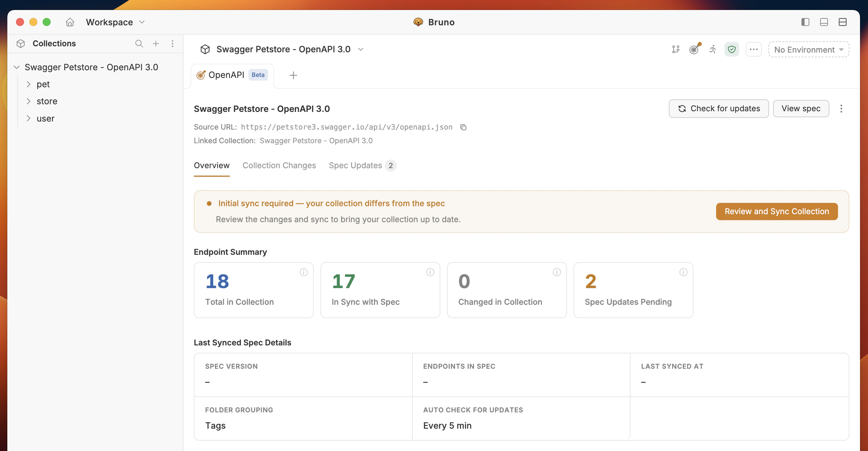Switch to the Collection Changes tab

(279, 166)
